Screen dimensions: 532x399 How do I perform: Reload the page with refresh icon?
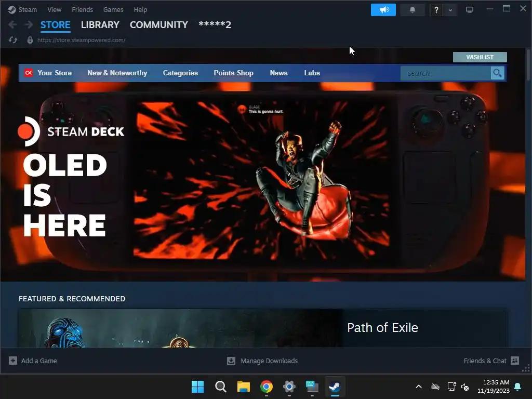(x=13, y=40)
